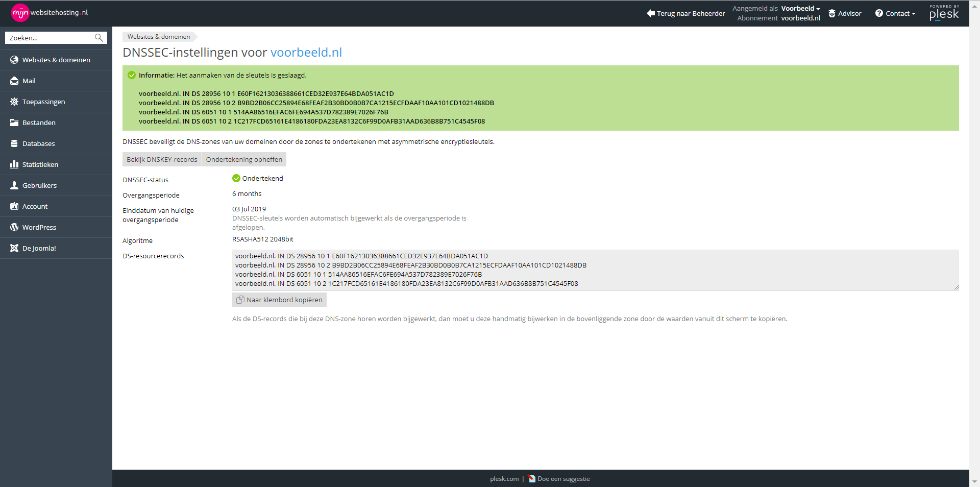Click the clipboard copy icon
The image size is (980, 487).
[240, 300]
